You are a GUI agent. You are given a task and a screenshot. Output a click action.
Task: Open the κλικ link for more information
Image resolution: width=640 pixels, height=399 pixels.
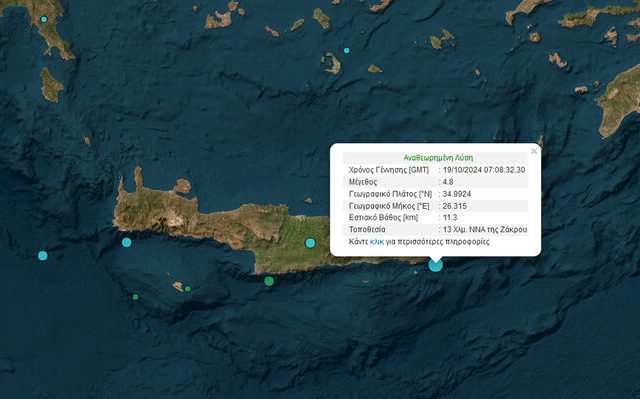click(377, 242)
